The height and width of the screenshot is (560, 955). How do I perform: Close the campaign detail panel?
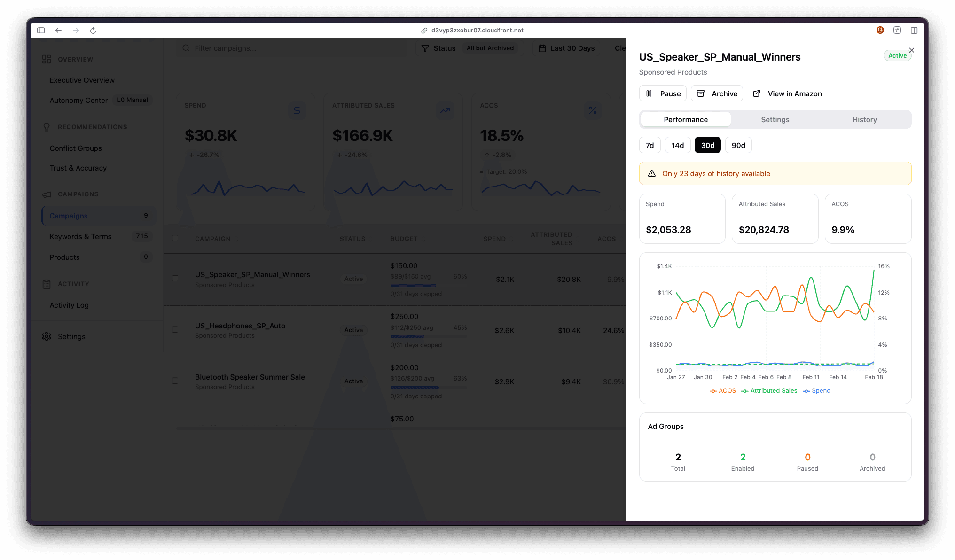911,50
